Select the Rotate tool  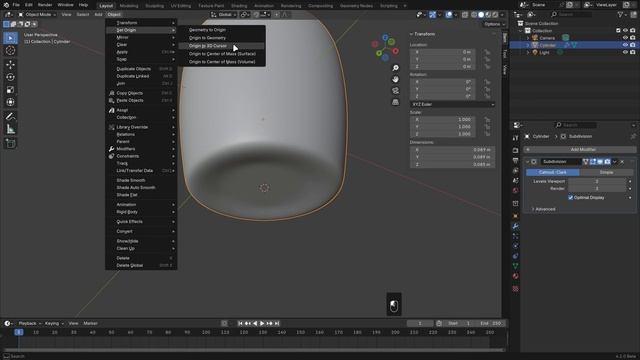(10, 77)
